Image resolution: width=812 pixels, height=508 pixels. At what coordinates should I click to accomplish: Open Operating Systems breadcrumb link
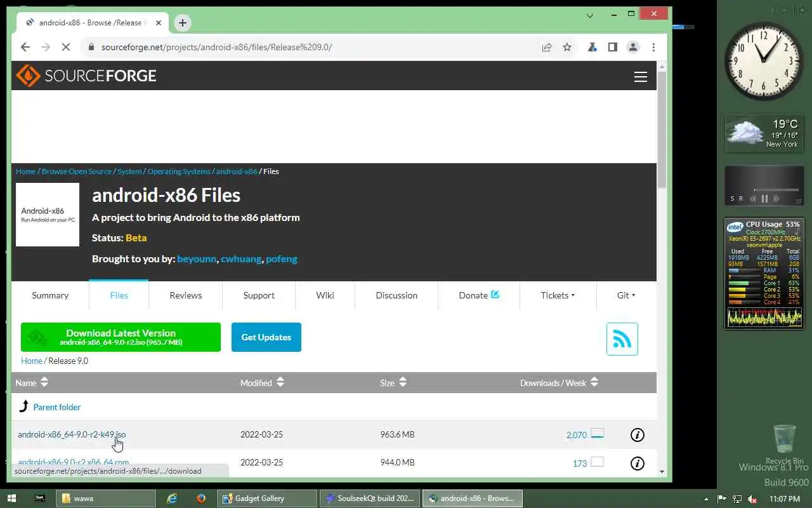tap(179, 171)
